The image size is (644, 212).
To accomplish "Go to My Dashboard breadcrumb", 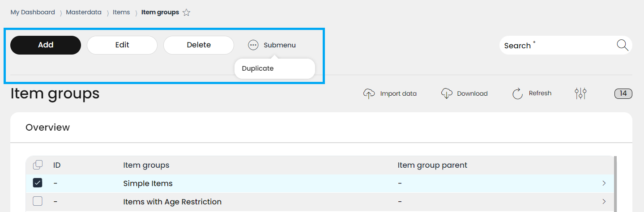I will pyautogui.click(x=33, y=13).
